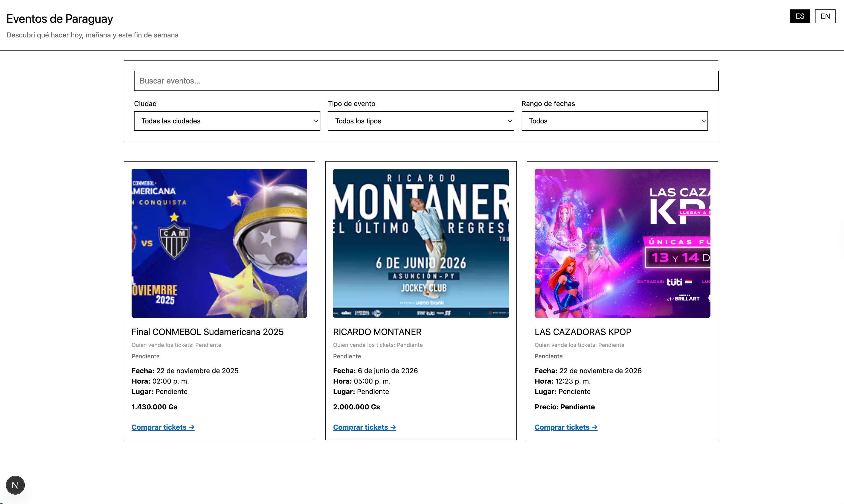Expand the Tipo de evento dropdown

click(x=421, y=121)
